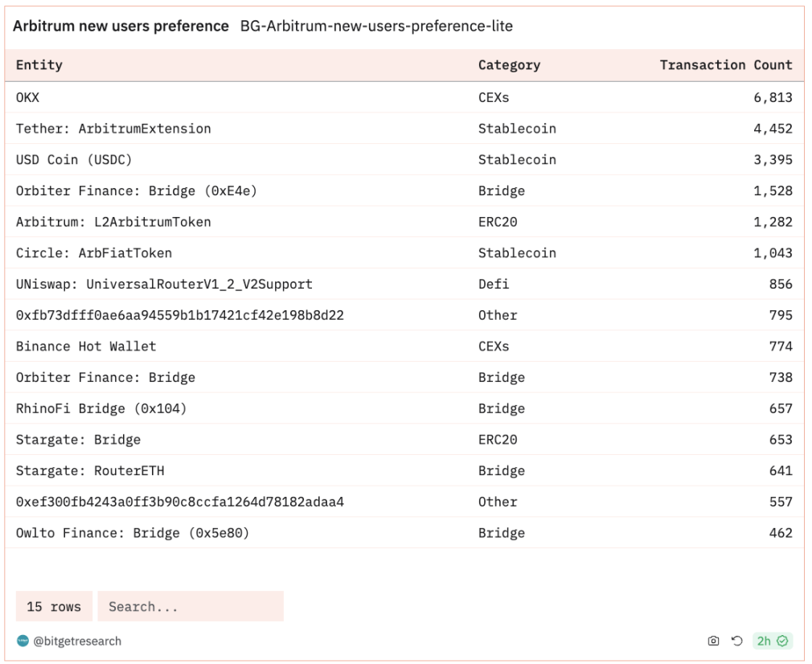Select the OKX entity cell
Image resolution: width=812 pixels, height=664 pixels.
[x=27, y=97]
